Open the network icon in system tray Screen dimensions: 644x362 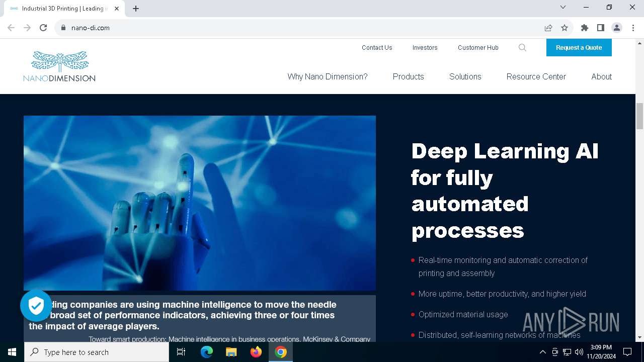(567, 352)
